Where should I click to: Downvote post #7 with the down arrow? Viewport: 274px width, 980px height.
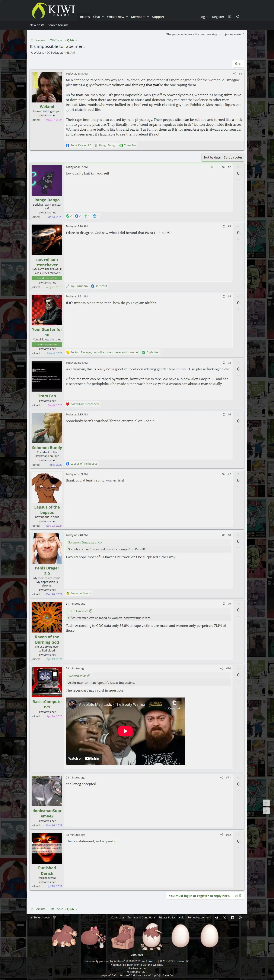click(238, 487)
